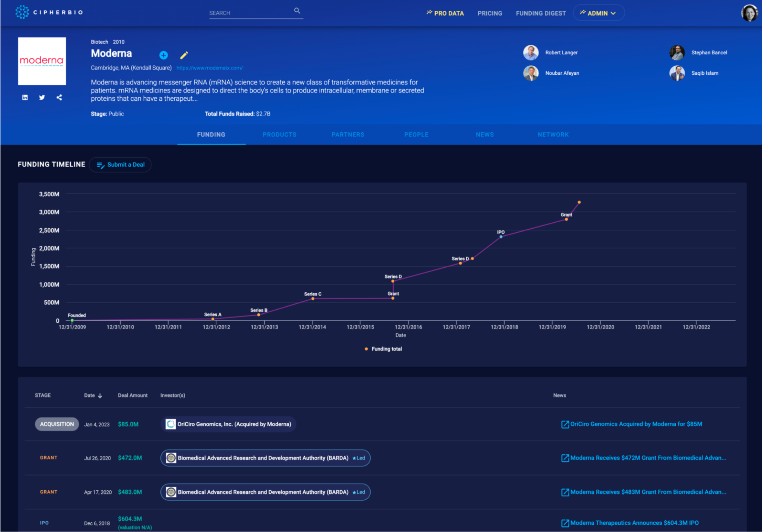Screen dimensions: 762x532
Task: Click Saqib Islam's profile photo
Action: [677, 73]
